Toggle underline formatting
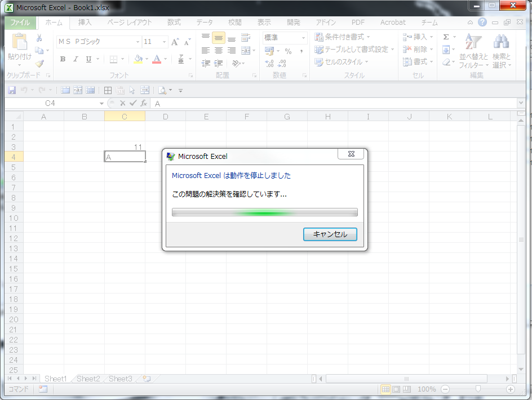Viewport: 532px width, 400px height. [88, 59]
